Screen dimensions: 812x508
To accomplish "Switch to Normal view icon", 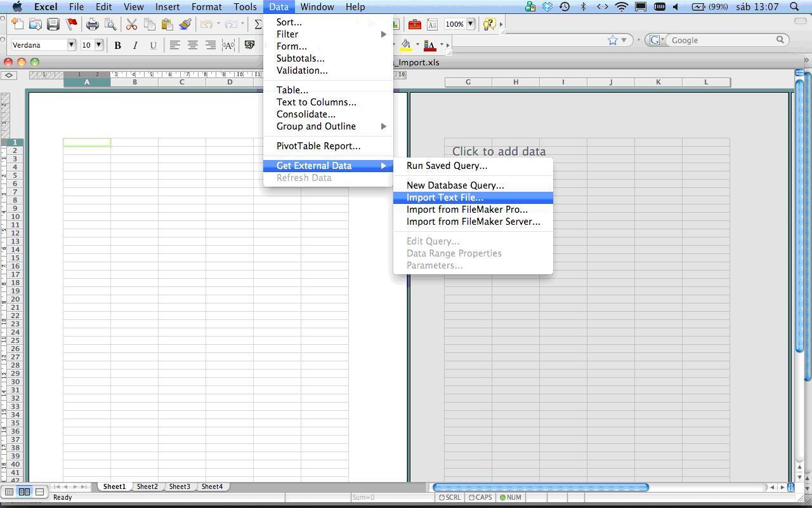I will tap(9, 492).
